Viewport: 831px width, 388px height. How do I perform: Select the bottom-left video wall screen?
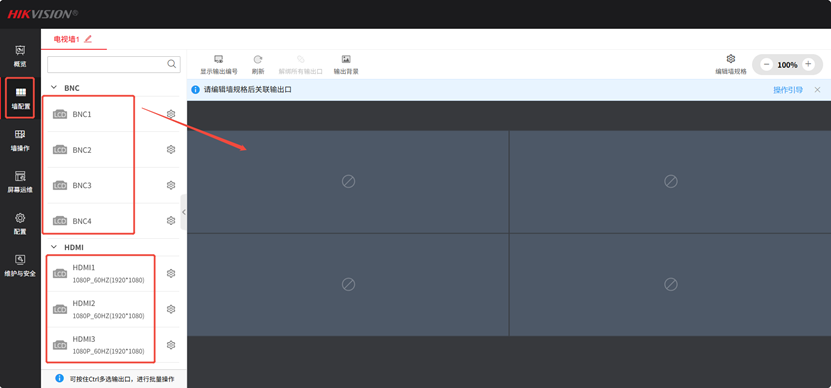[x=348, y=284]
